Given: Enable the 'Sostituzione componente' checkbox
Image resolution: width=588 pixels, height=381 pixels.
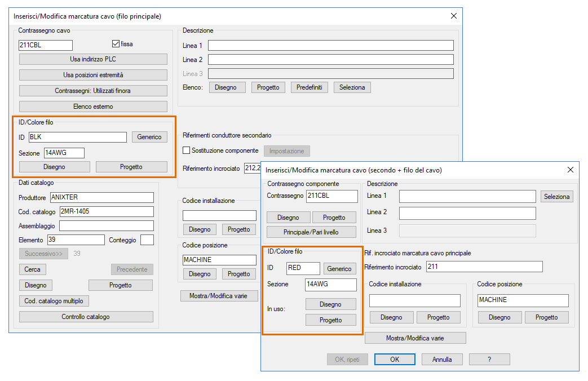Looking at the screenshot, I should pos(187,150).
